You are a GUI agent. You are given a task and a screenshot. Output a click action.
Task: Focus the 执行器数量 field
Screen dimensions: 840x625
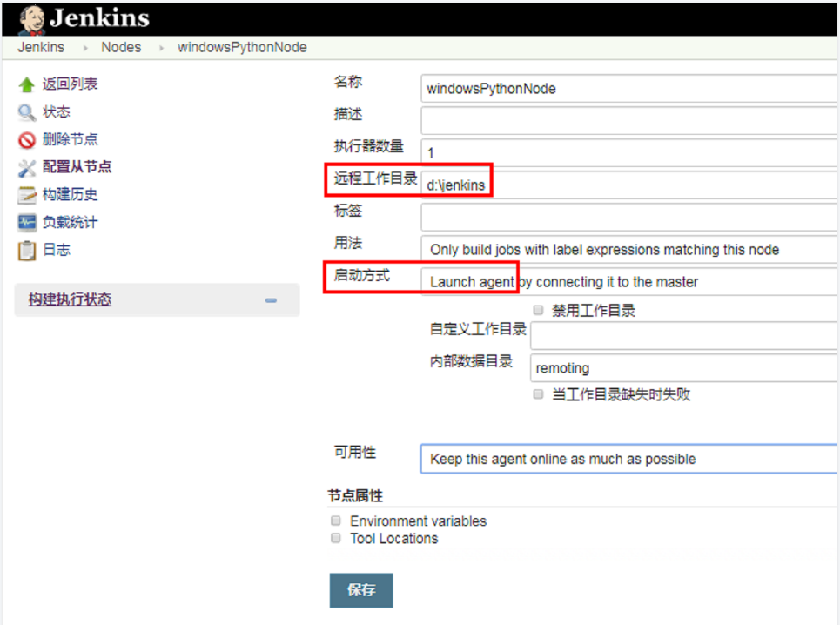point(630,152)
